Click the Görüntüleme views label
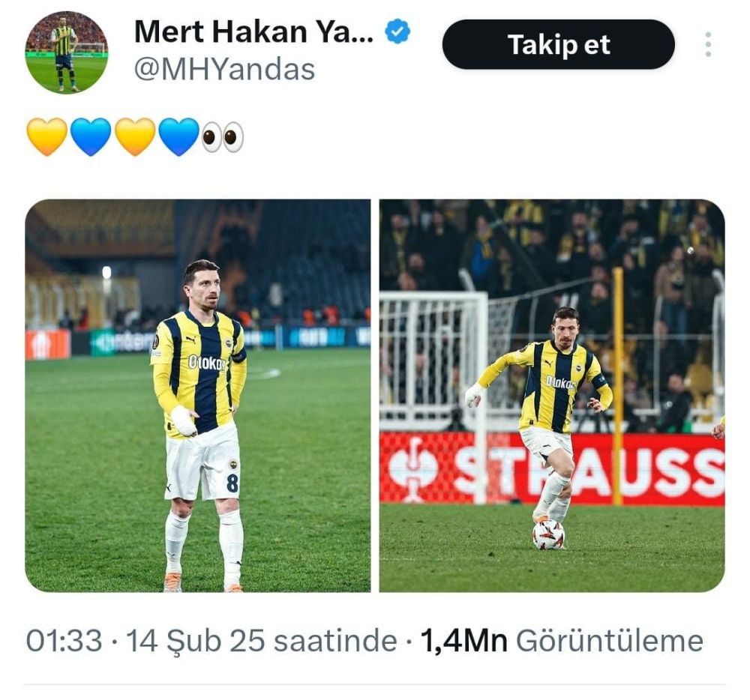The height and width of the screenshot is (700, 750). (x=609, y=640)
